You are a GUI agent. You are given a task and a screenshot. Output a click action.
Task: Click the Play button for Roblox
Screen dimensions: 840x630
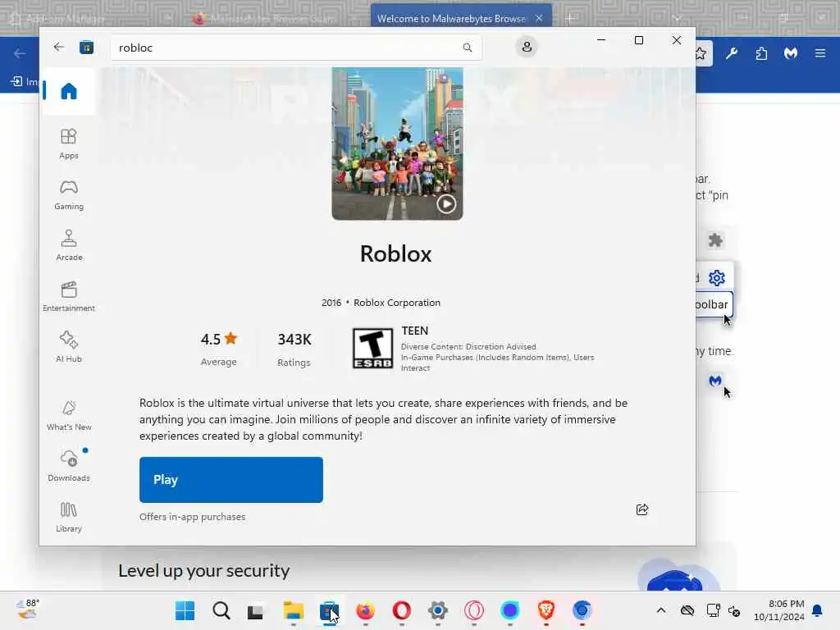231,479
